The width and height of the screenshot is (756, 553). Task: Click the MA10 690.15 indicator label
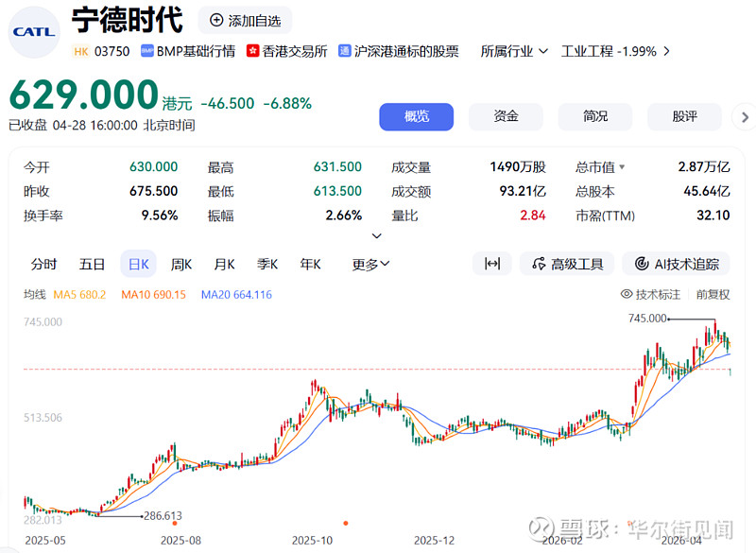pyautogui.click(x=153, y=295)
